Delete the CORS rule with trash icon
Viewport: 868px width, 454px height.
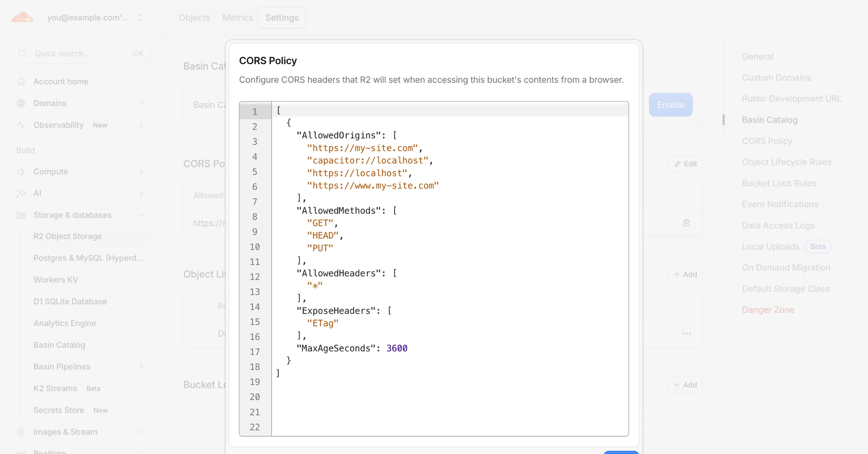[687, 223]
